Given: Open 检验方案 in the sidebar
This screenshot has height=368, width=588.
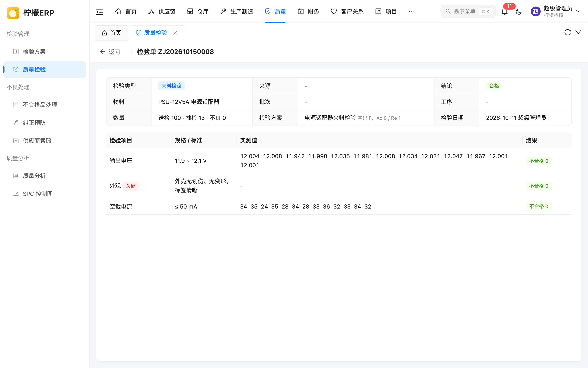Looking at the screenshot, I should 45,52.
